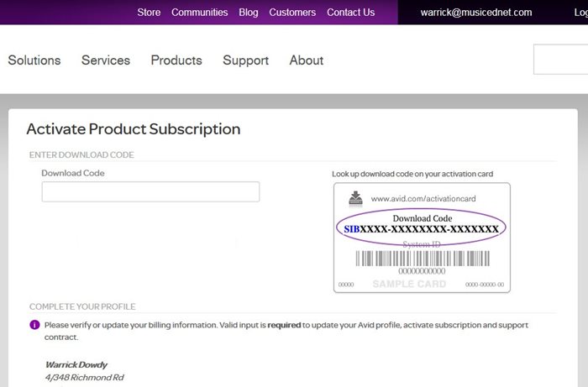
Task: Click the barcode on the sample card
Action: tap(423, 259)
